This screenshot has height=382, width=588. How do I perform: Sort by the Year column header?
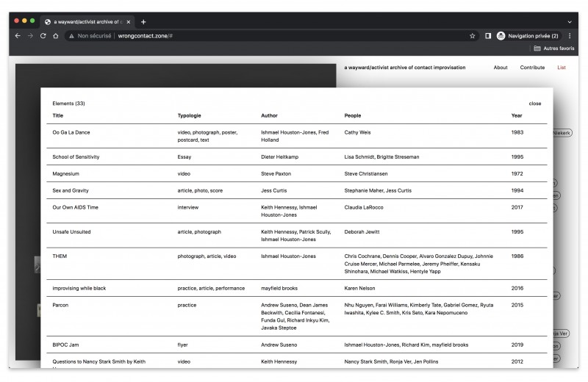(517, 115)
